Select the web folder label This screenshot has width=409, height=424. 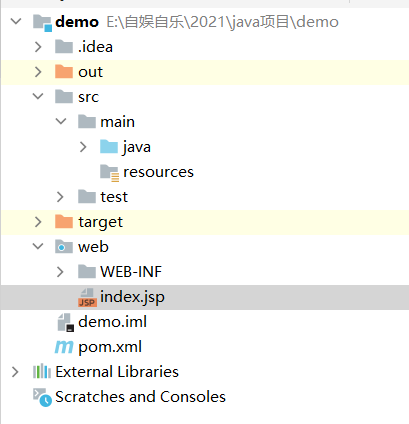[x=93, y=247]
